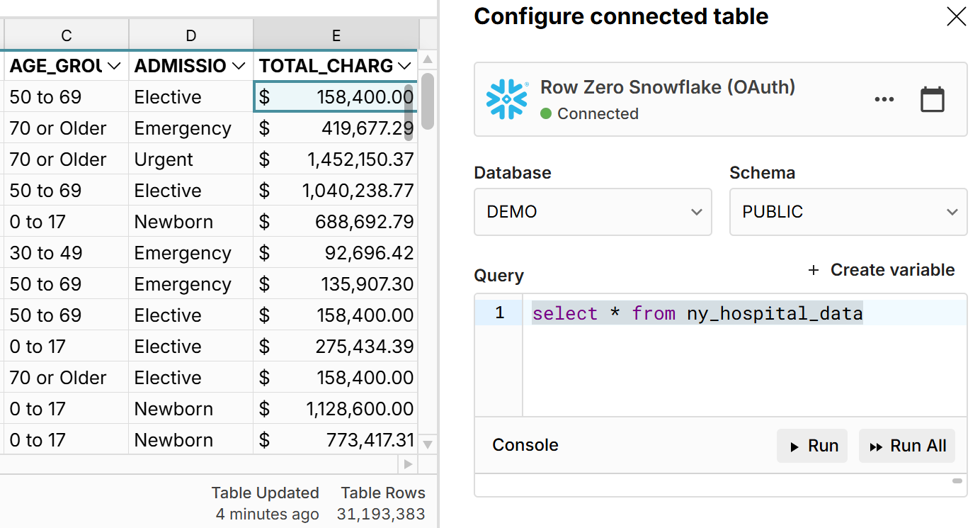Viewport: 980px width, 528px height.
Task: Close the Configure connected table panel
Action: coord(956,16)
